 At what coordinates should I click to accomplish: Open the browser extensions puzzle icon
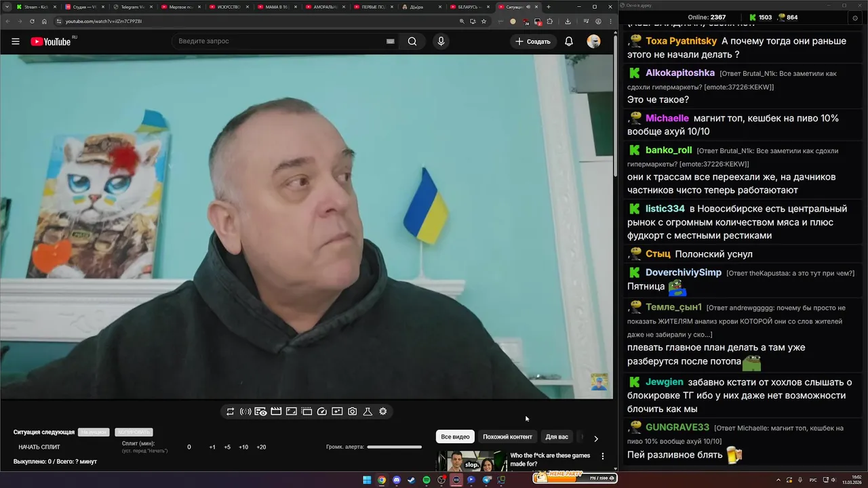[550, 21]
